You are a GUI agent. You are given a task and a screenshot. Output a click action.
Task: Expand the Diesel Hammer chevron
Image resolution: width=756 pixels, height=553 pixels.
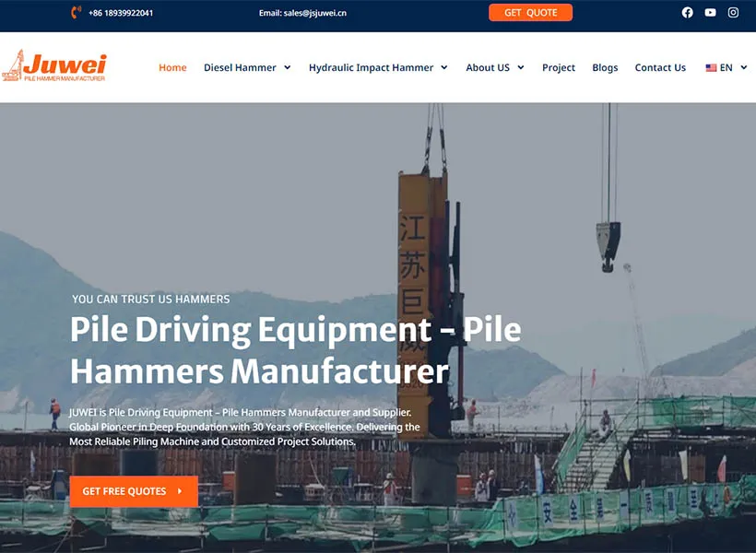click(x=288, y=67)
